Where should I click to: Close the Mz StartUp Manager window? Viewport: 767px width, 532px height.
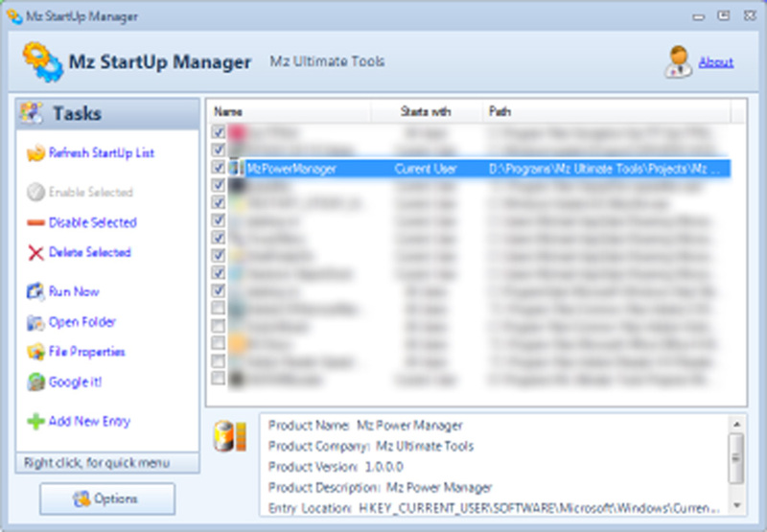tap(750, 16)
